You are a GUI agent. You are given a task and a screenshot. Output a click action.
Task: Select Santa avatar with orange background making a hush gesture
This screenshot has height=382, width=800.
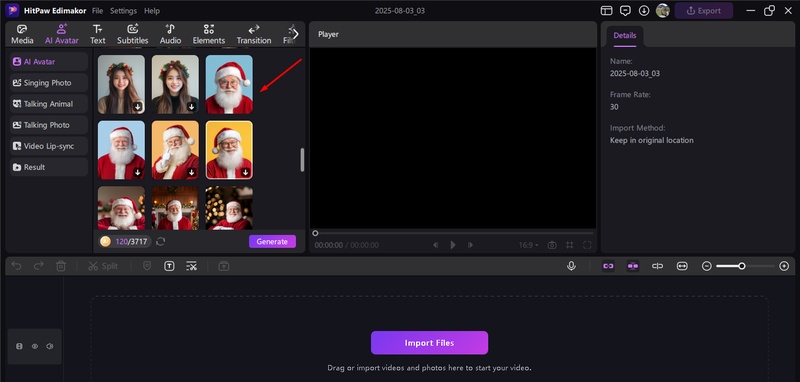[175, 150]
